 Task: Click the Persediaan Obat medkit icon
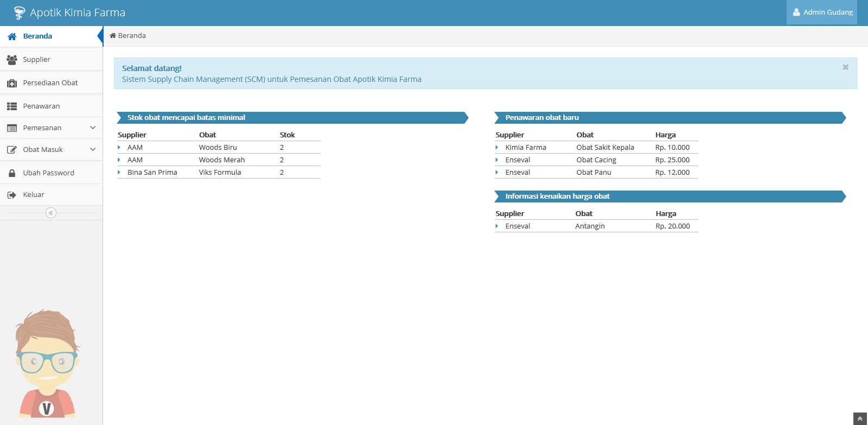pos(12,83)
